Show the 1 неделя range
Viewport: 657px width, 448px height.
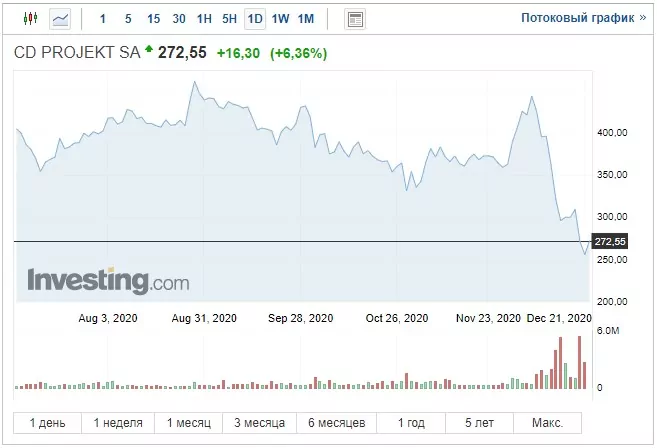118,423
